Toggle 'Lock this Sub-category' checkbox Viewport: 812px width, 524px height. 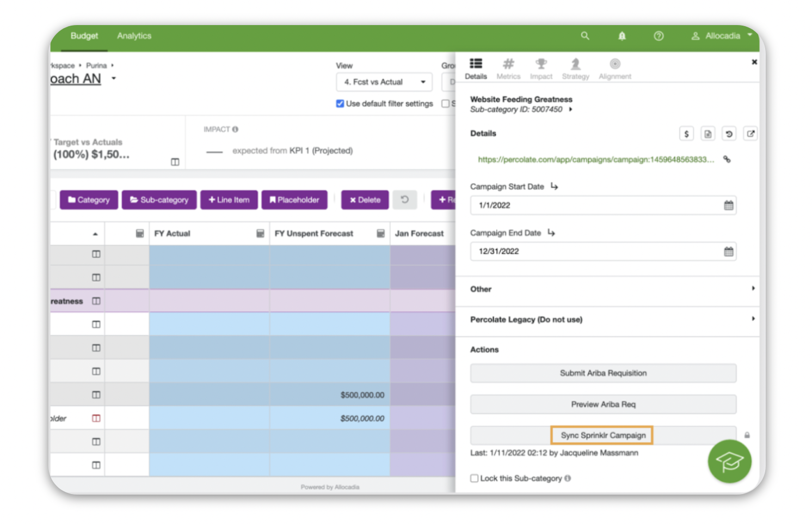coord(475,478)
